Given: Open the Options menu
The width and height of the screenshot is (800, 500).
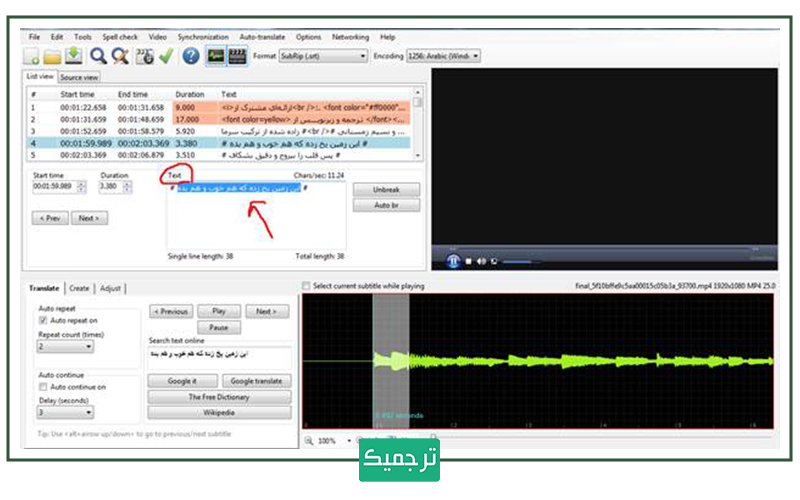Looking at the screenshot, I should [x=309, y=37].
